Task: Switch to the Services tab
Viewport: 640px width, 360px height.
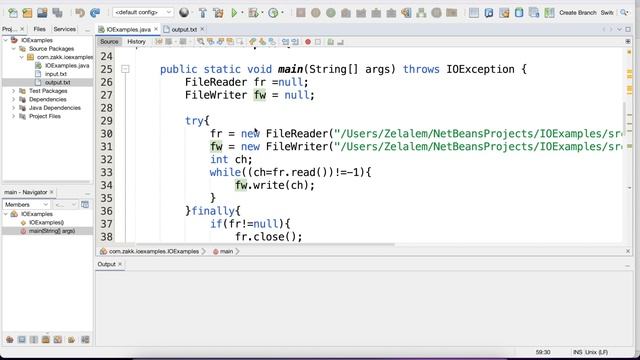Action: coord(64,29)
